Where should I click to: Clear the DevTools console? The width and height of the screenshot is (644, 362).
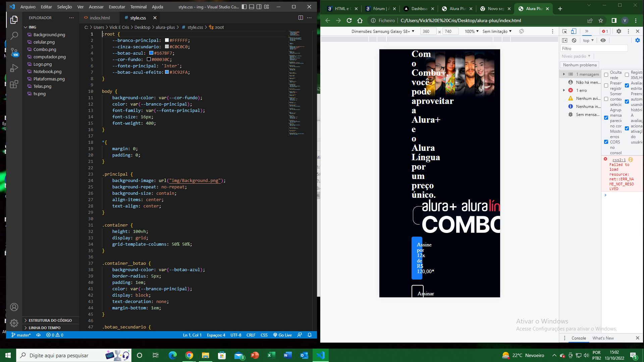coord(574,40)
